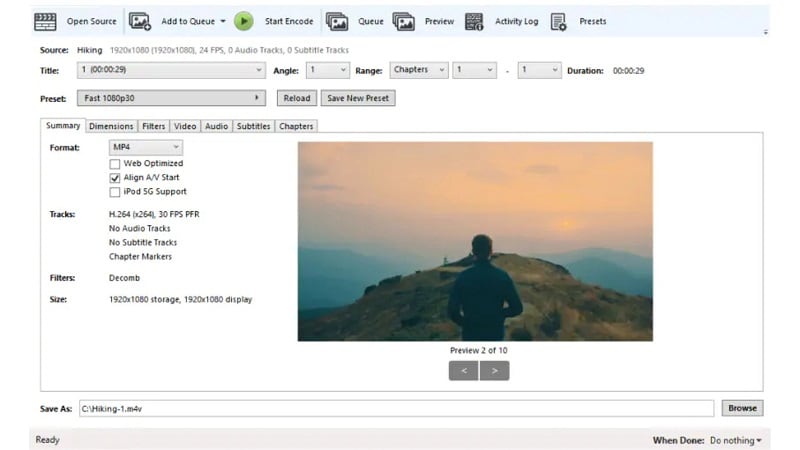Expand the Add to Queue dropdown arrow

coord(223,21)
